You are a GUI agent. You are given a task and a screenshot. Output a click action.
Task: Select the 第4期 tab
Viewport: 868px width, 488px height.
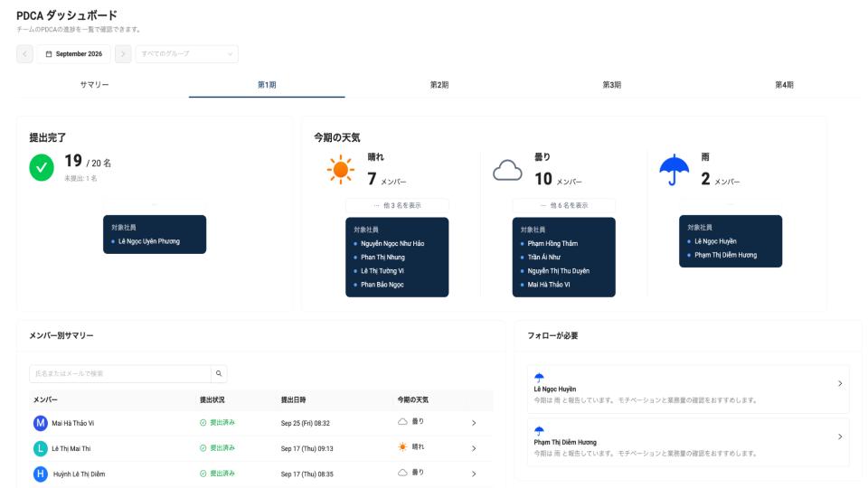click(x=784, y=85)
